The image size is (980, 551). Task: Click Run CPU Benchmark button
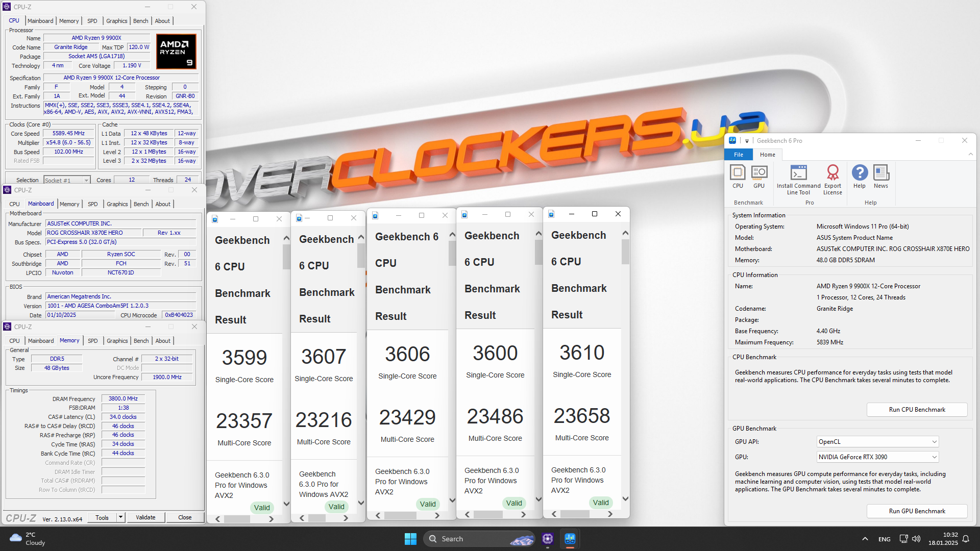click(916, 409)
